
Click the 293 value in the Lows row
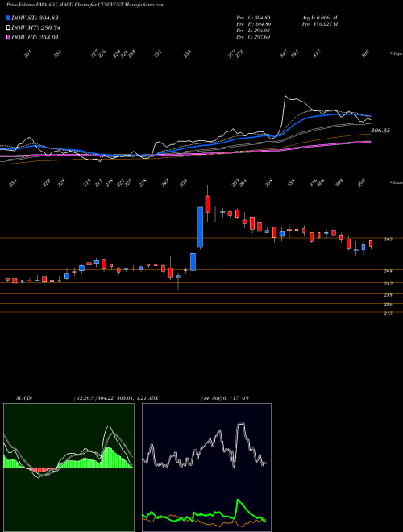(361, 183)
